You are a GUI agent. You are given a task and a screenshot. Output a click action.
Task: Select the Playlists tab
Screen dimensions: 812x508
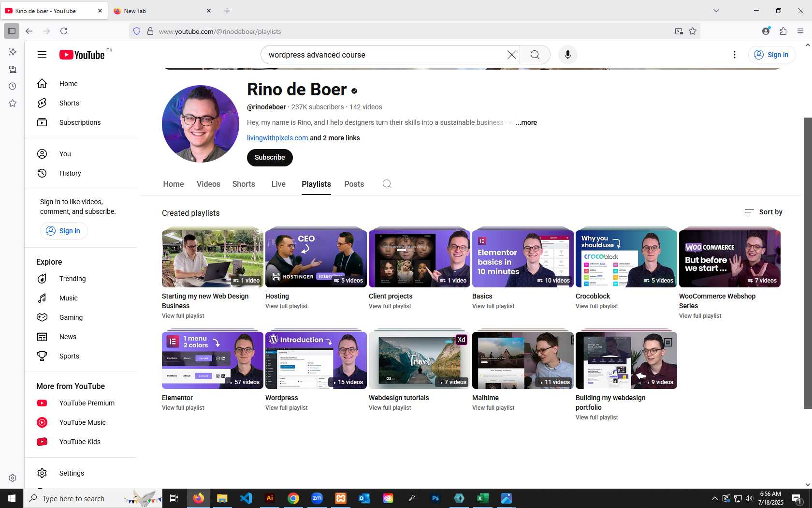316,184
